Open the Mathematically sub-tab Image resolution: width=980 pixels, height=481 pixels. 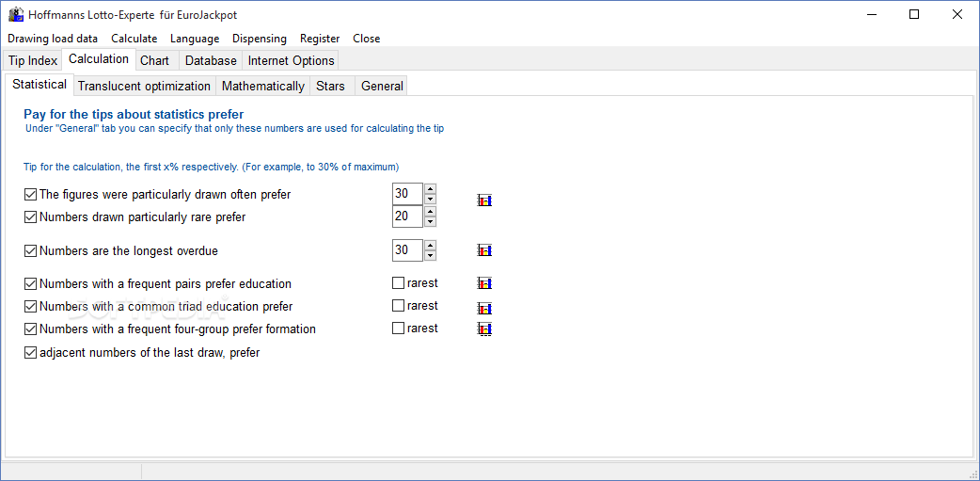point(263,86)
